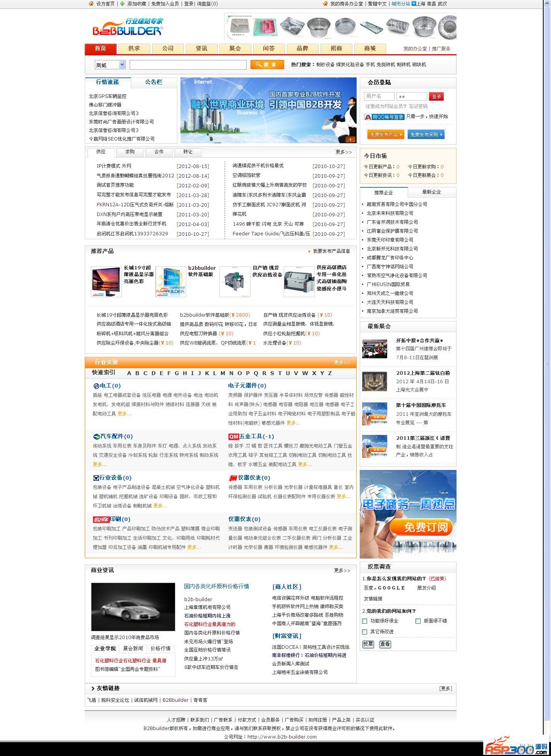The width and height of the screenshot is (551, 756).
Task: Open company link 越南贸易有限公司中国分公司
Action: click(397, 204)
